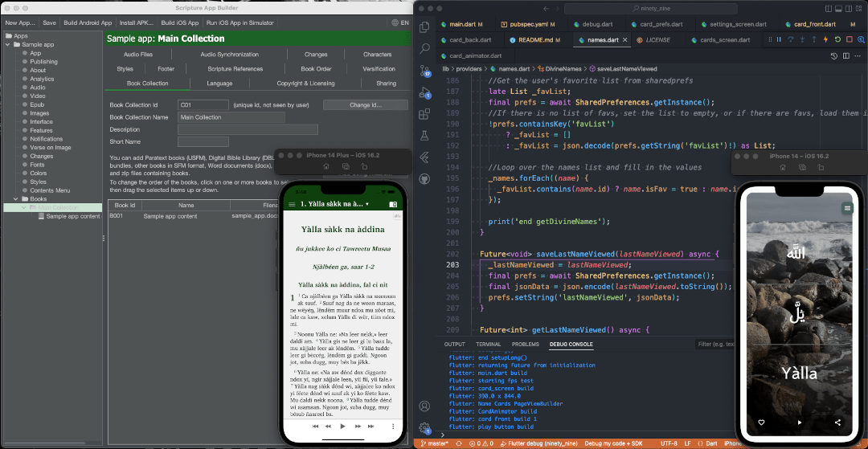Skip to next chapter audio in Scripture app
The height and width of the screenshot is (449, 868).
[369, 427]
